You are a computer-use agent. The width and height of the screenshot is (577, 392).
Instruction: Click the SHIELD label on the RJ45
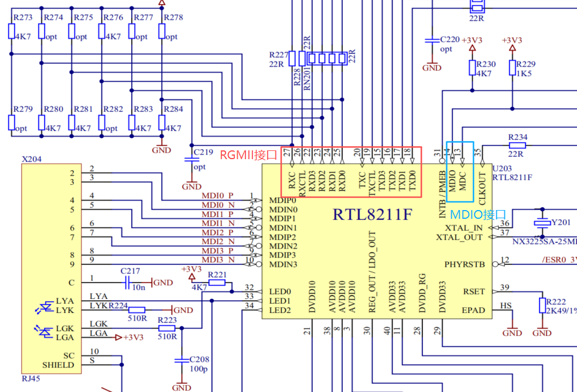coord(58,365)
